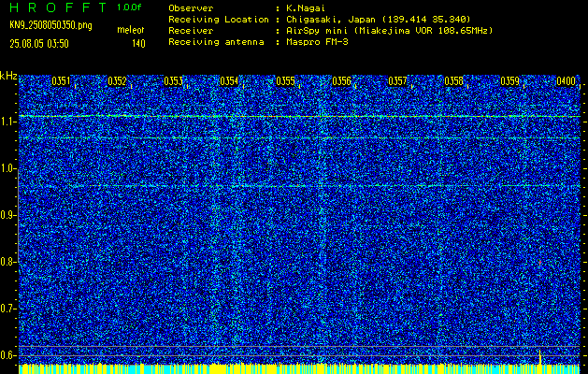
Task: Click the 0353 time marker
Action: click(173, 81)
